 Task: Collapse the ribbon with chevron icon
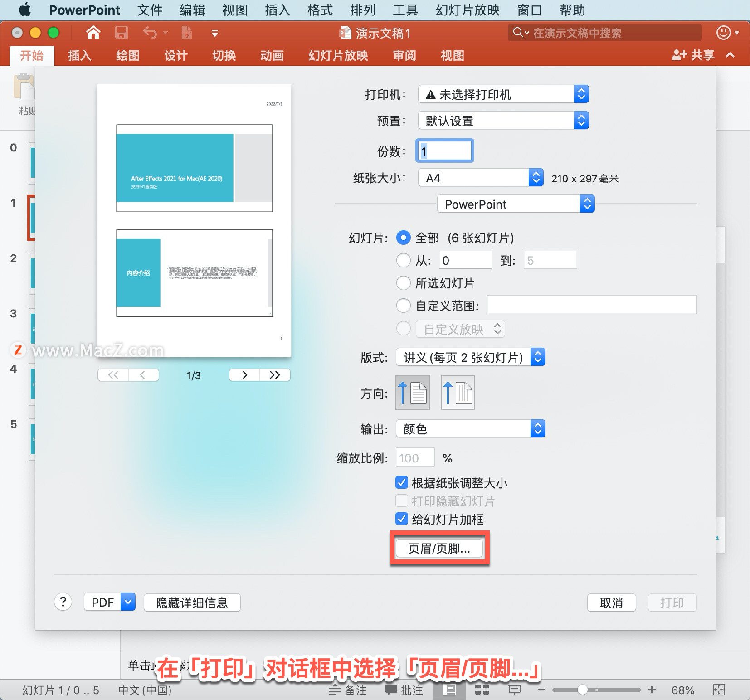730,55
